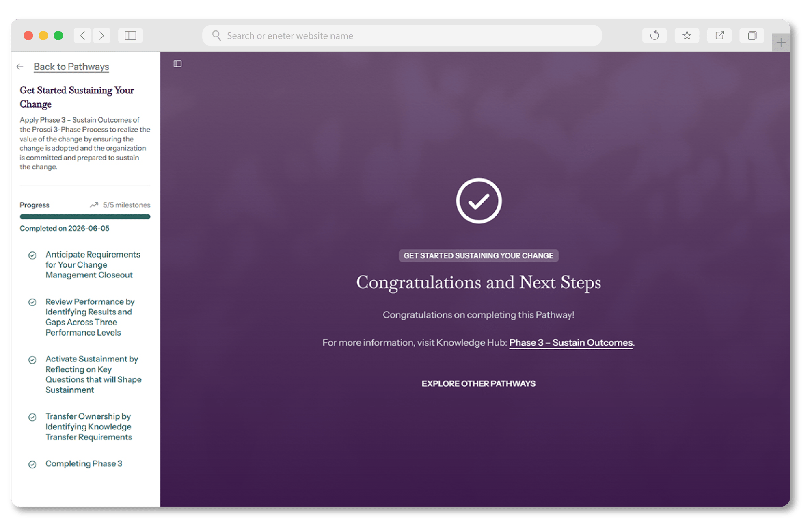812x526 pixels.
Task: Focus the search or website name field
Action: [x=402, y=36]
